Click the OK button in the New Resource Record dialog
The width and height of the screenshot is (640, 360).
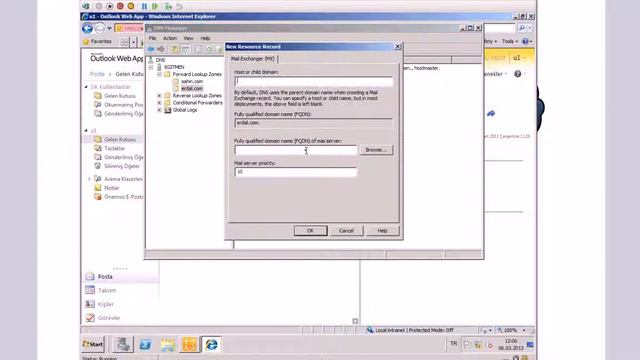(x=310, y=231)
